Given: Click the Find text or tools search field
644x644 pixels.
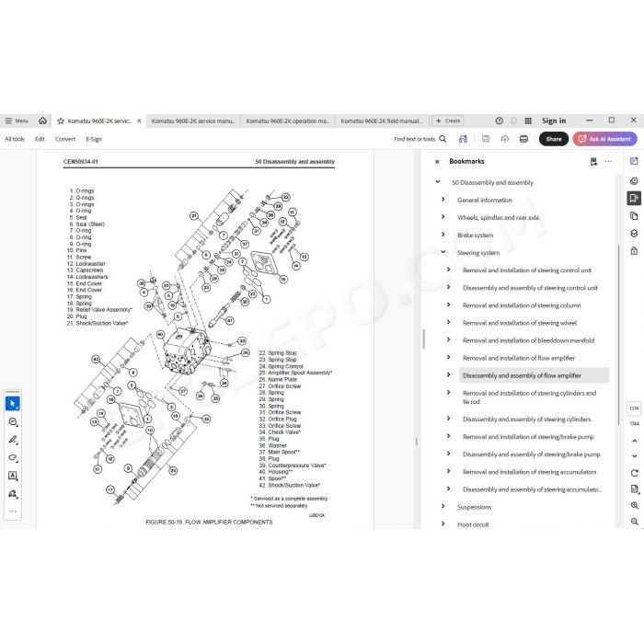Looking at the screenshot, I should pos(420,139).
